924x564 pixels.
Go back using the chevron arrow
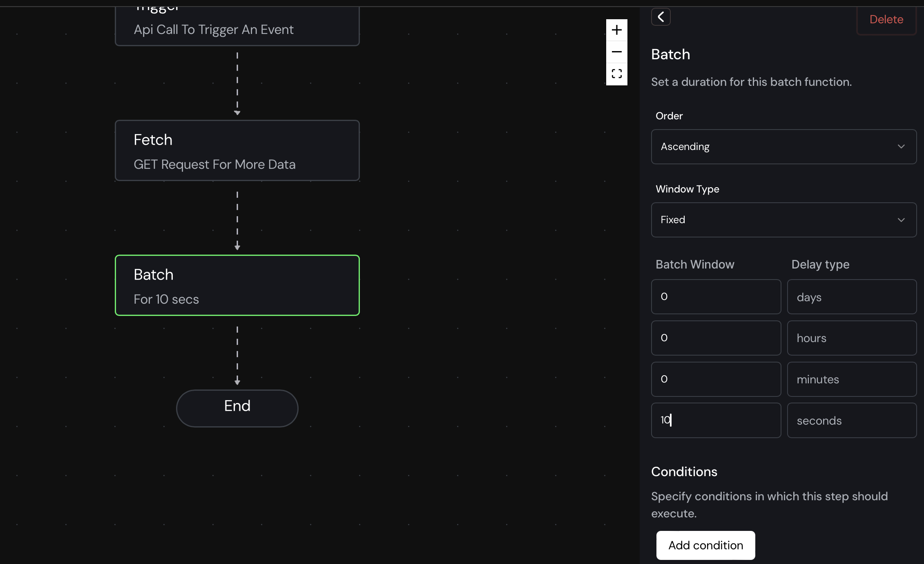[661, 17]
